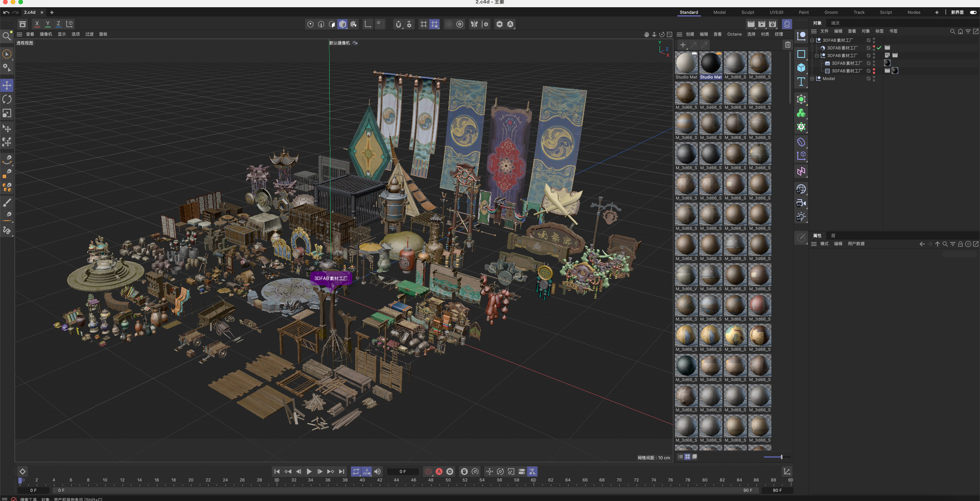Toggle enable checkmark on 3DFAB child object
The height and width of the screenshot is (501, 980).
click(879, 48)
